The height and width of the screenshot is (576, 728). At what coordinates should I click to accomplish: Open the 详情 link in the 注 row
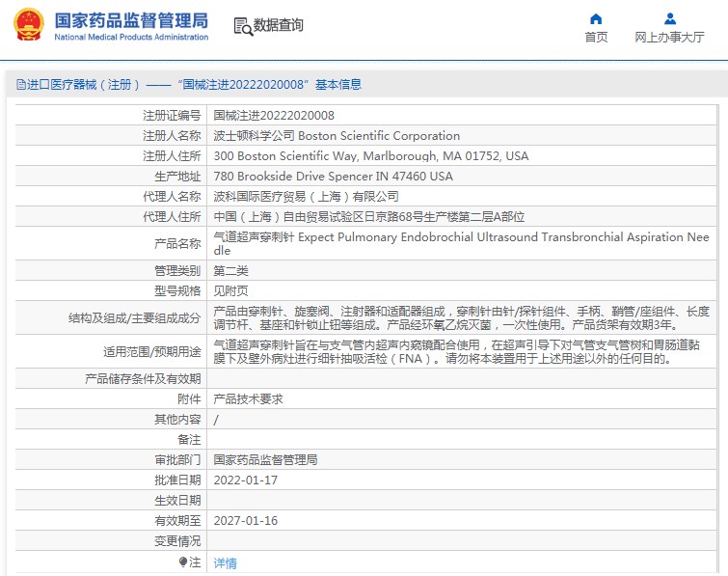point(225,562)
